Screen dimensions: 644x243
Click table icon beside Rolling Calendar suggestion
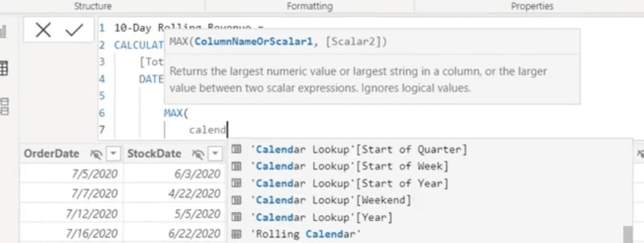point(236,234)
